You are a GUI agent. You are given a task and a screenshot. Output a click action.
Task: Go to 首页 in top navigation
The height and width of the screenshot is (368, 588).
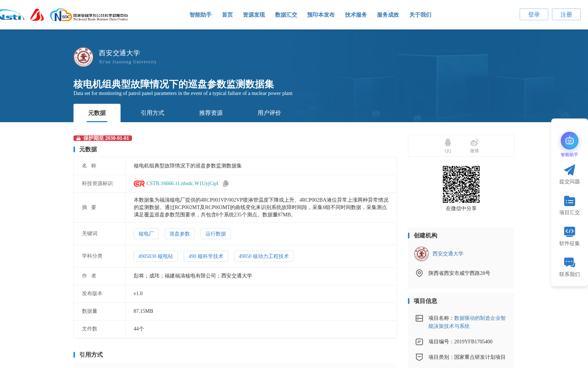[227, 15]
